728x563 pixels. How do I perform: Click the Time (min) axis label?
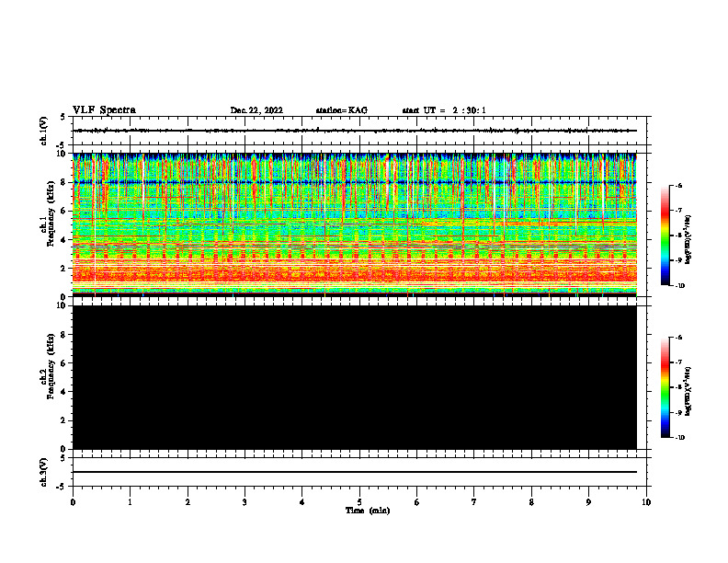pyautogui.click(x=368, y=511)
